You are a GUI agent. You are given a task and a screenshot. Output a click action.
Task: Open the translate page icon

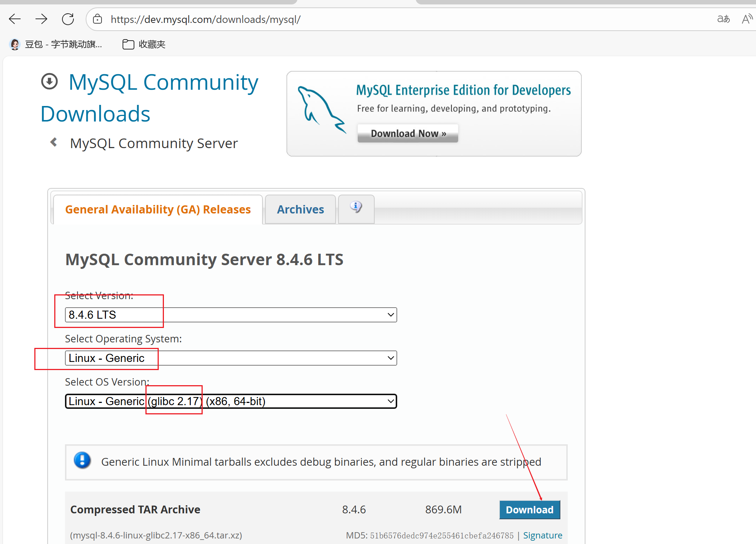723,19
